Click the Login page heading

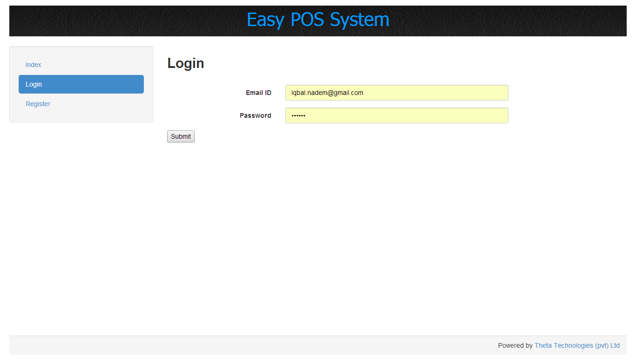pyautogui.click(x=185, y=63)
